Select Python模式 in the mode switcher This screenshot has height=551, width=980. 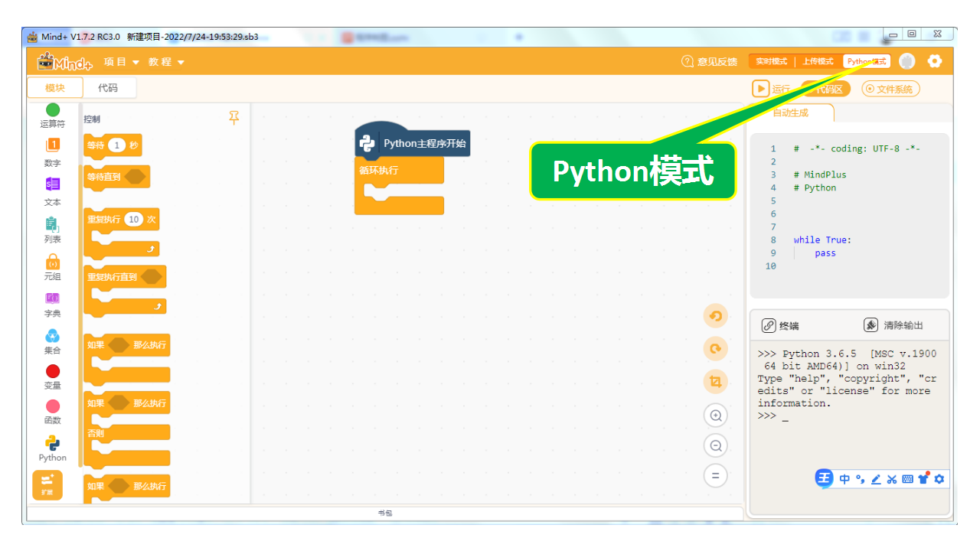tap(867, 61)
